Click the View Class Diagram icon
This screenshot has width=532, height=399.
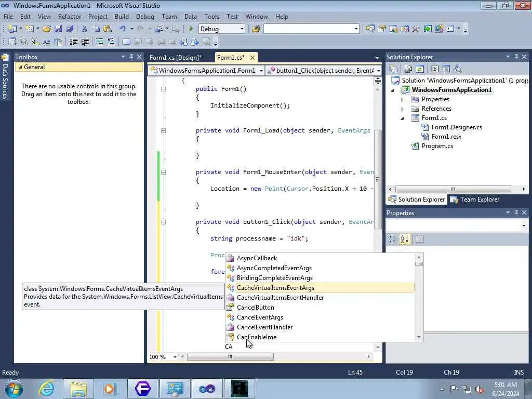(458, 69)
